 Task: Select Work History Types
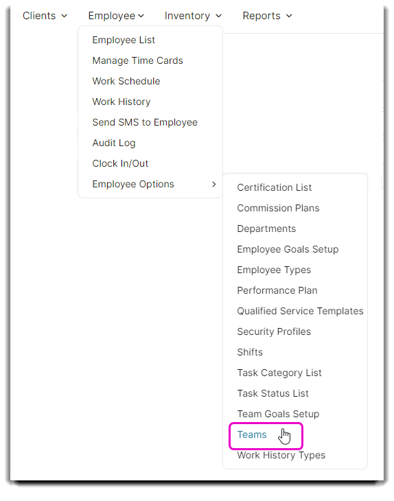pos(281,455)
